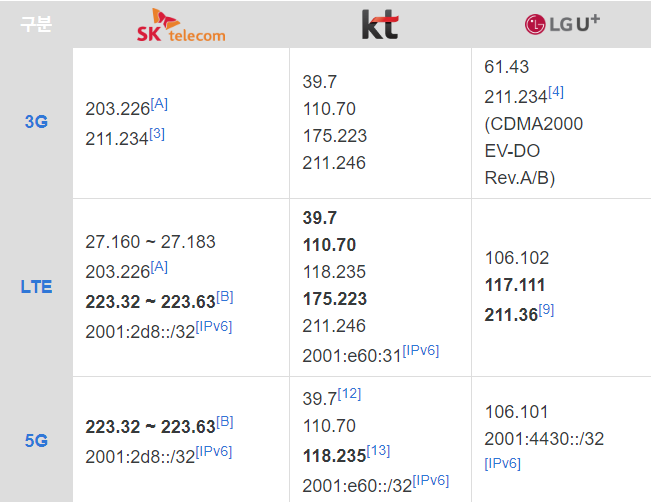Open footnote [13] beside bold 118.235
The width and height of the screenshot is (651, 502).
point(378,449)
